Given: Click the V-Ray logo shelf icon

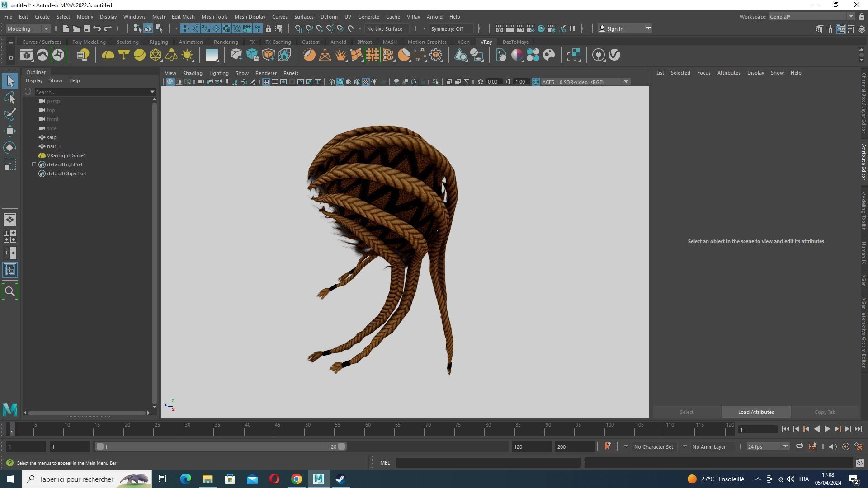Looking at the screenshot, I should 614,55.
